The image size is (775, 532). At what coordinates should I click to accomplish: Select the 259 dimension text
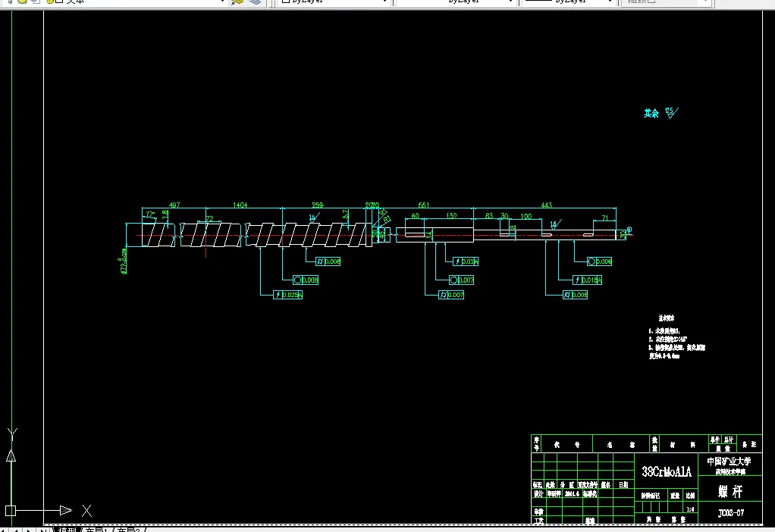(317, 205)
